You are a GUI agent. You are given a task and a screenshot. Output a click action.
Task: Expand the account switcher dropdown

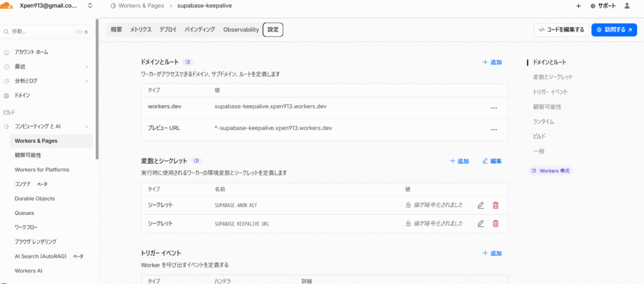coord(90,6)
